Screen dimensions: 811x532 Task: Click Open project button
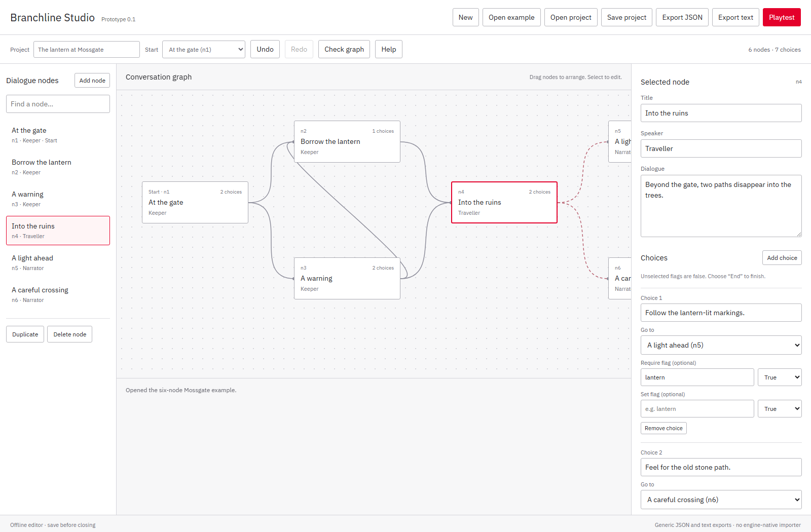(571, 17)
